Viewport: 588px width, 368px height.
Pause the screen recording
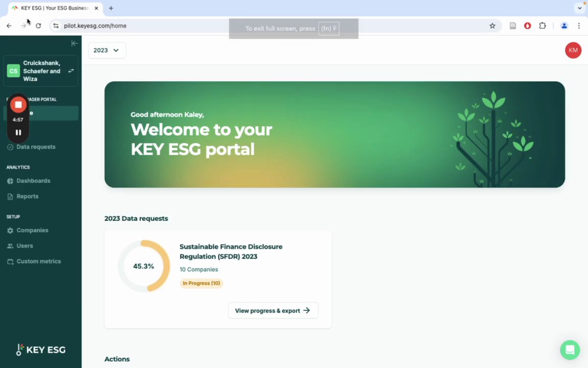point(18,132)
